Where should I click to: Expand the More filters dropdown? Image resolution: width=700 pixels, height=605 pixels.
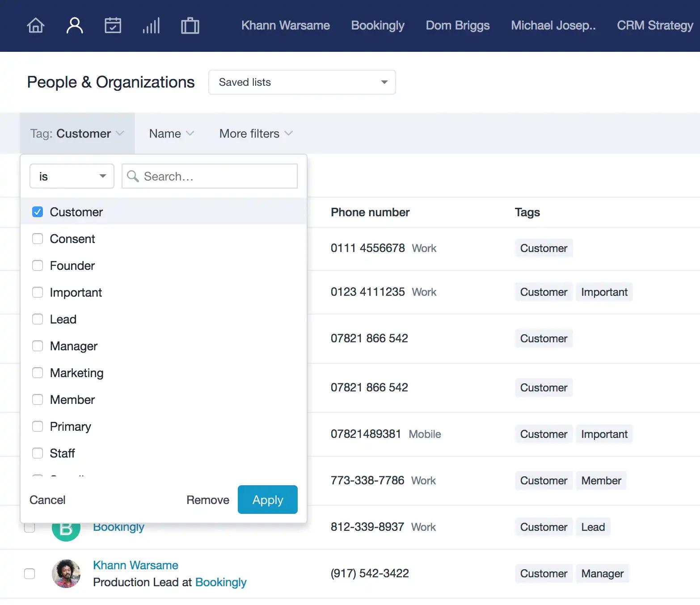point(256,134)
